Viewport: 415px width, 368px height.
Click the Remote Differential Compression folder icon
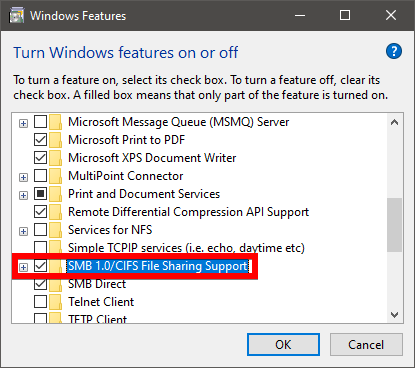[x=55, y=212]
